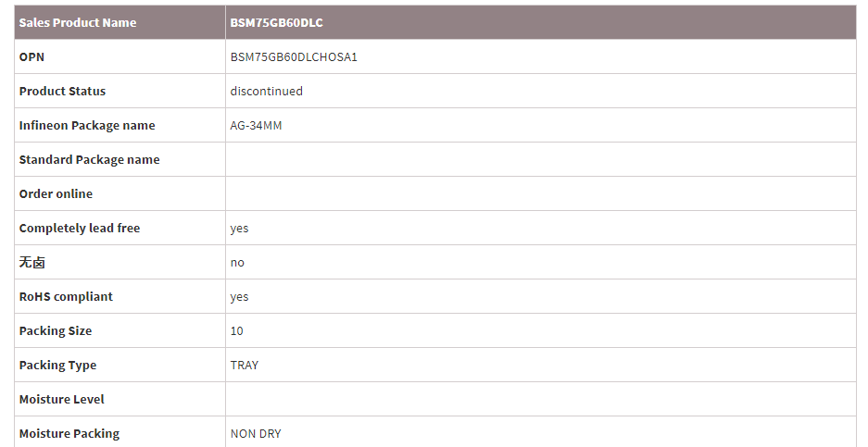Click the RoHS compliant label
The height and width of the screenshot is (447, 868).
pos(66,296)
